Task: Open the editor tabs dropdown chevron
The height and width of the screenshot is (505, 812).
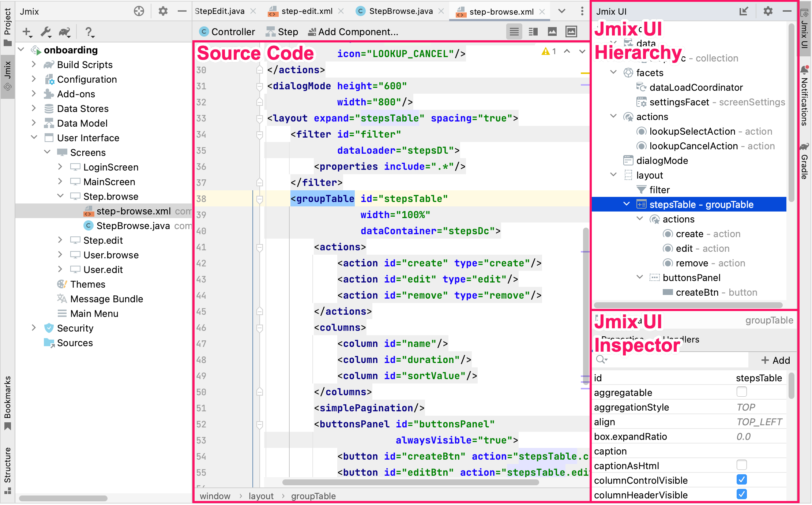Action: (x=562, y=11)
